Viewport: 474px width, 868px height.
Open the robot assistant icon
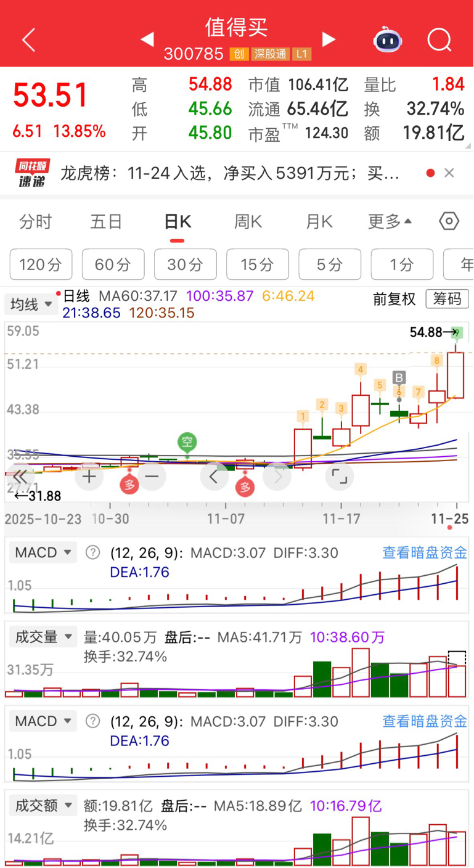388,40
